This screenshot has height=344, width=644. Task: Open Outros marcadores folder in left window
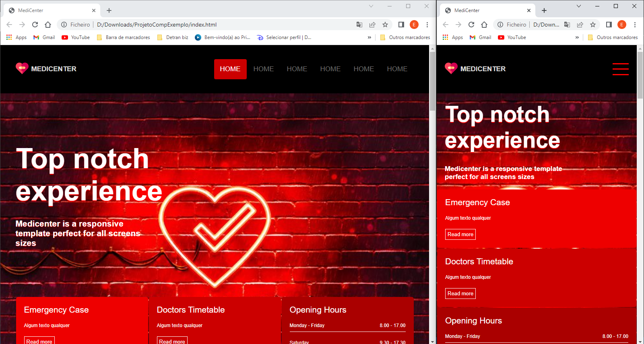tap(405, 37)
